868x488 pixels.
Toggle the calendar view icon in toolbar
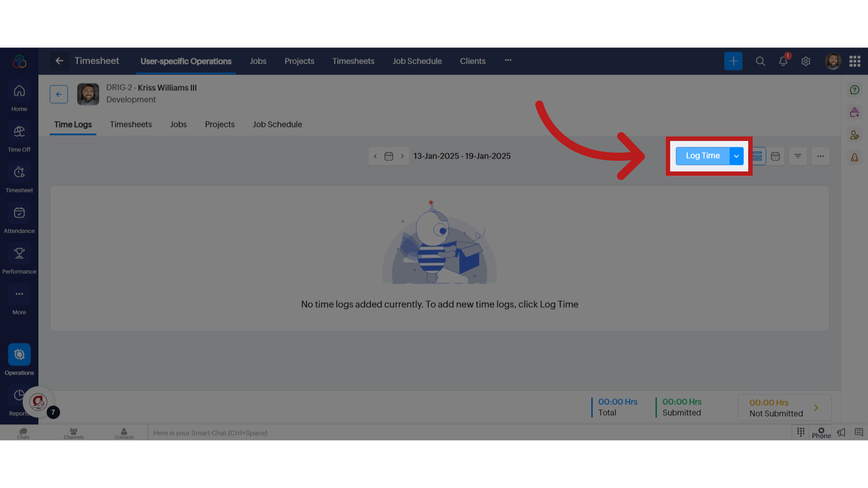pos(775,155)
